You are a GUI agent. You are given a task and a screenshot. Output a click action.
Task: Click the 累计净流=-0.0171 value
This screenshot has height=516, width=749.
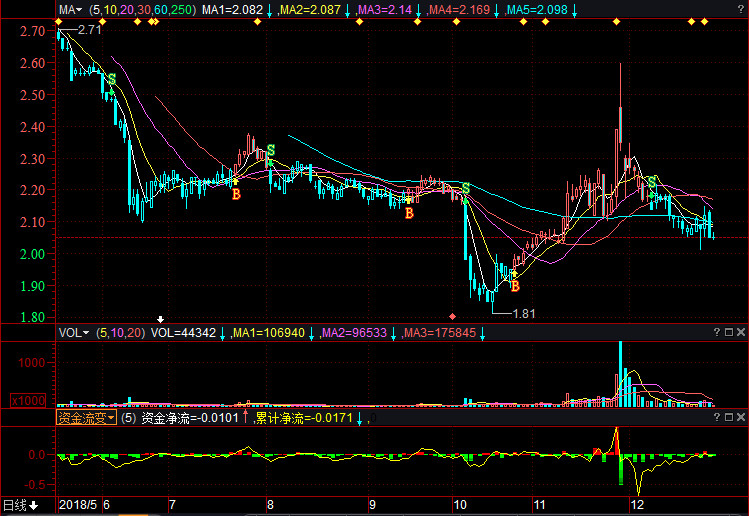[x=304, y=418]
